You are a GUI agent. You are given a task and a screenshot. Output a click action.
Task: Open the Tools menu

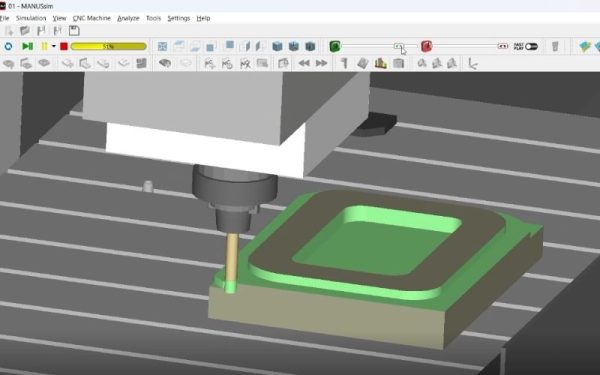[x=153, y=18]
